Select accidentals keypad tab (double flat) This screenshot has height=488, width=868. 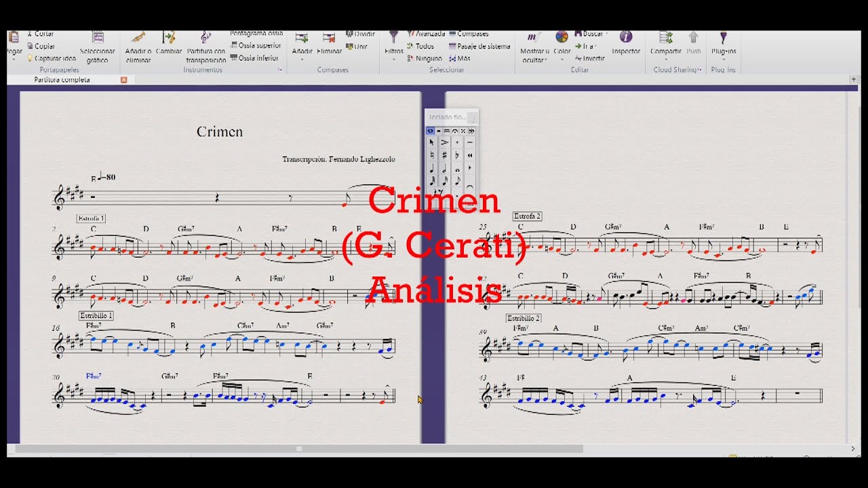click(471, 131)
